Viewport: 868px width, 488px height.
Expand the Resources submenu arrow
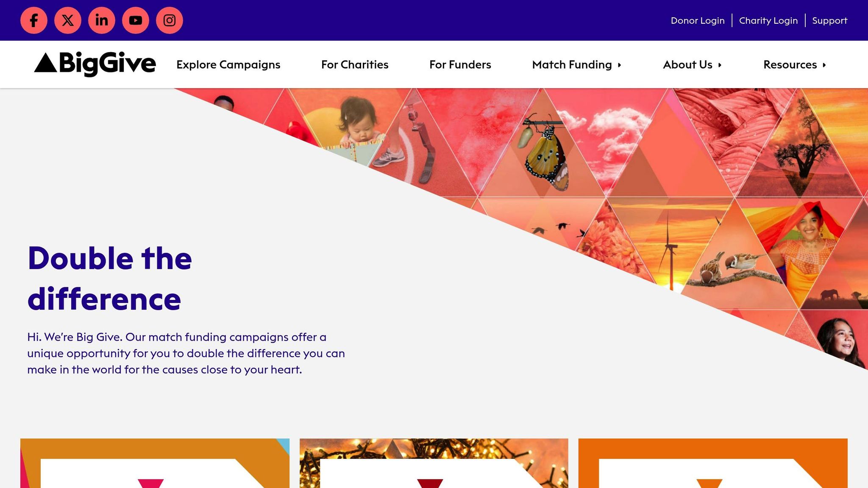pos(824,65)
